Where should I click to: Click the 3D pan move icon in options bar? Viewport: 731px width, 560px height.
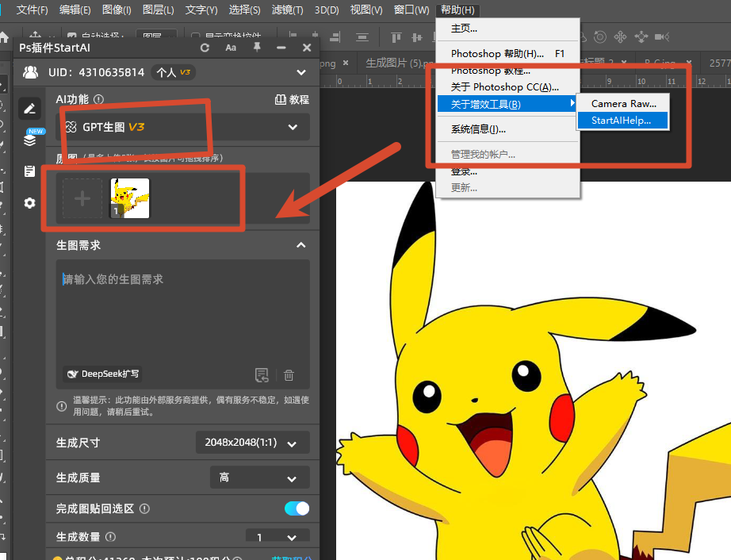coord(621,36)
